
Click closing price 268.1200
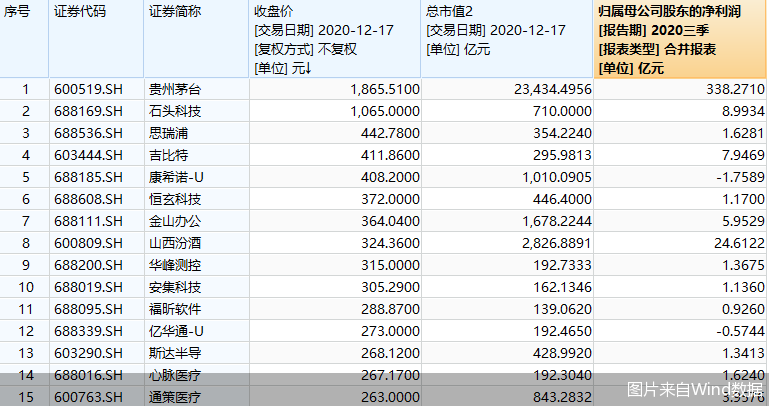click(x=390, y=353)
